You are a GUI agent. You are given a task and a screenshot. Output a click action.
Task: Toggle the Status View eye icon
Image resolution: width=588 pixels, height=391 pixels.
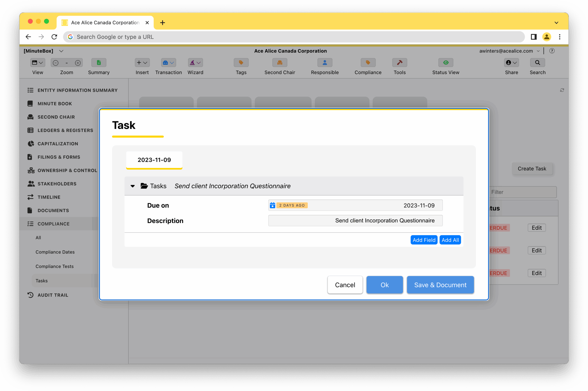tap(446, 63)
